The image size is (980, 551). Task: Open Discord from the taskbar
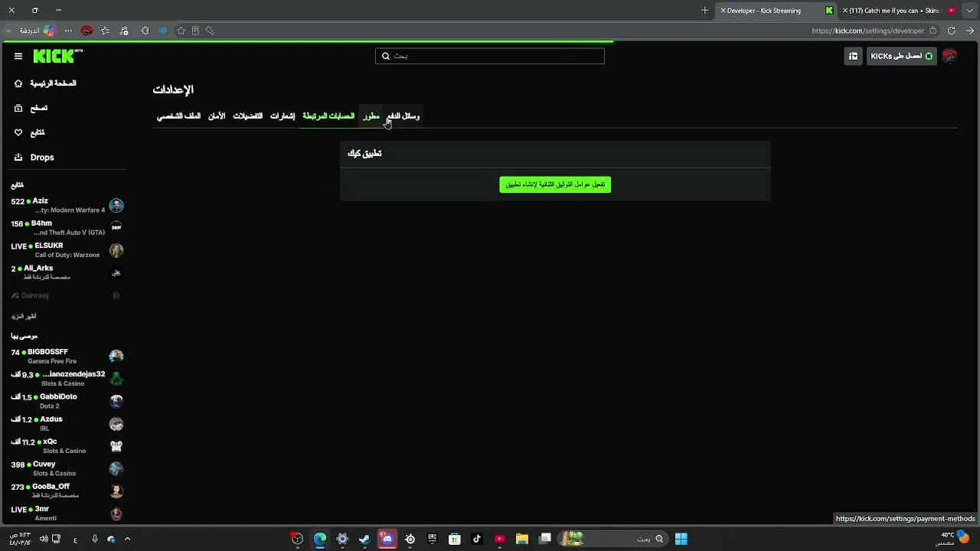(x=387, y=539)
